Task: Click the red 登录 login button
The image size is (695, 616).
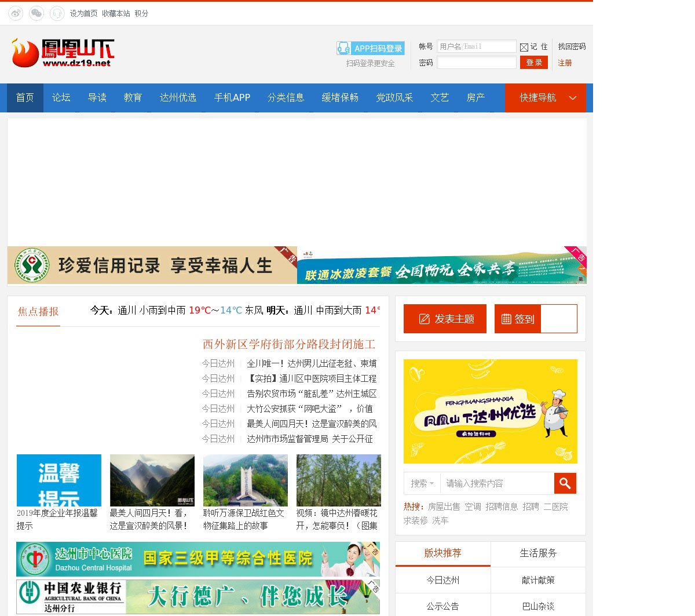Action: [533, 63]
